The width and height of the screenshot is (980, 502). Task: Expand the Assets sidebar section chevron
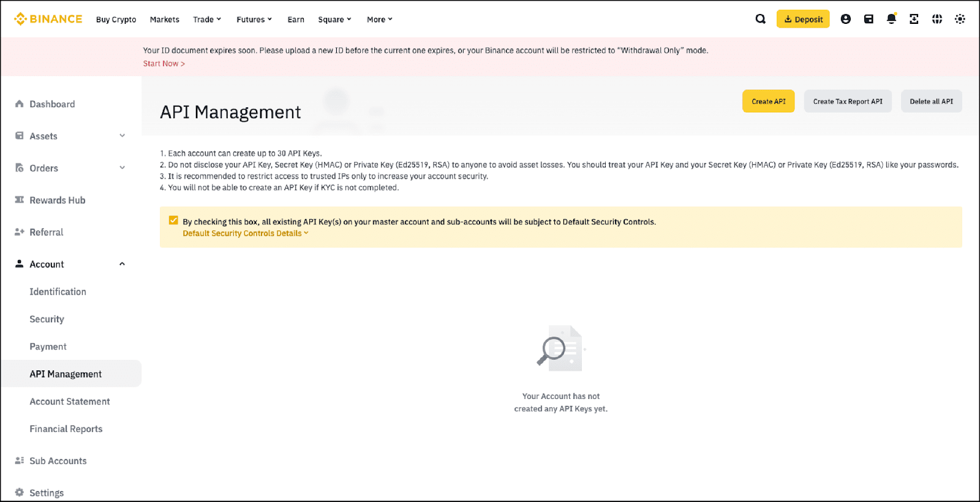click(123, 135)
